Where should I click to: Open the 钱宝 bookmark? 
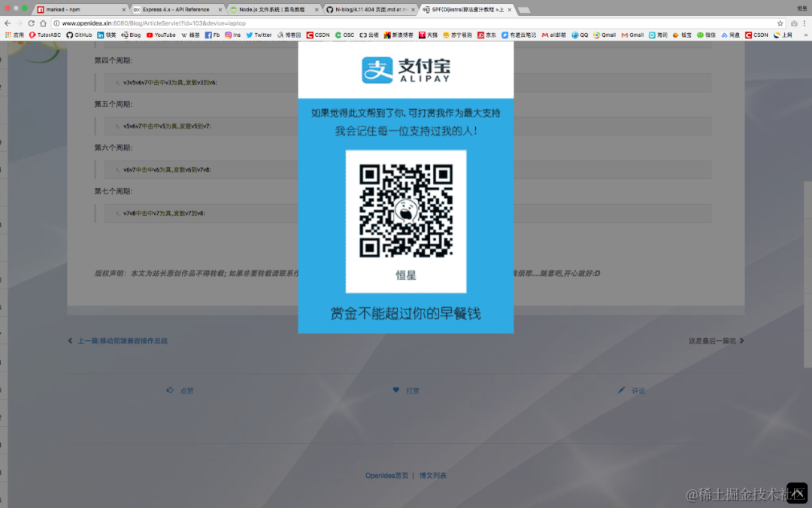(x=682, y=35)
